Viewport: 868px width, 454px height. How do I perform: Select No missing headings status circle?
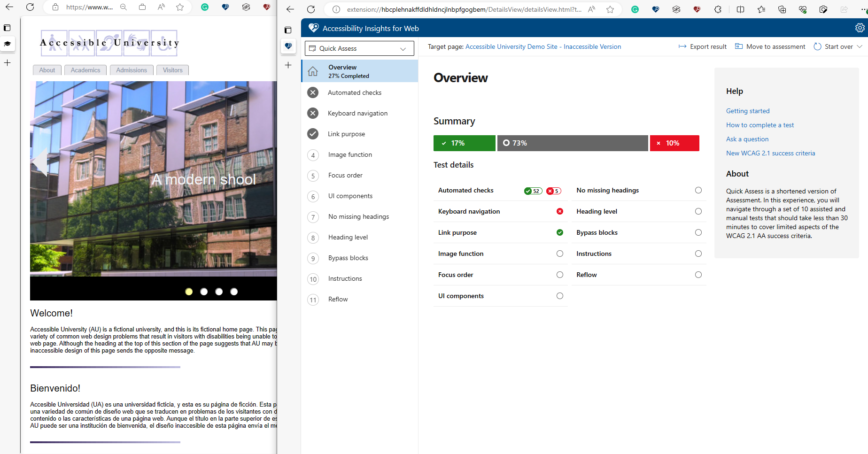coord(698,190)
